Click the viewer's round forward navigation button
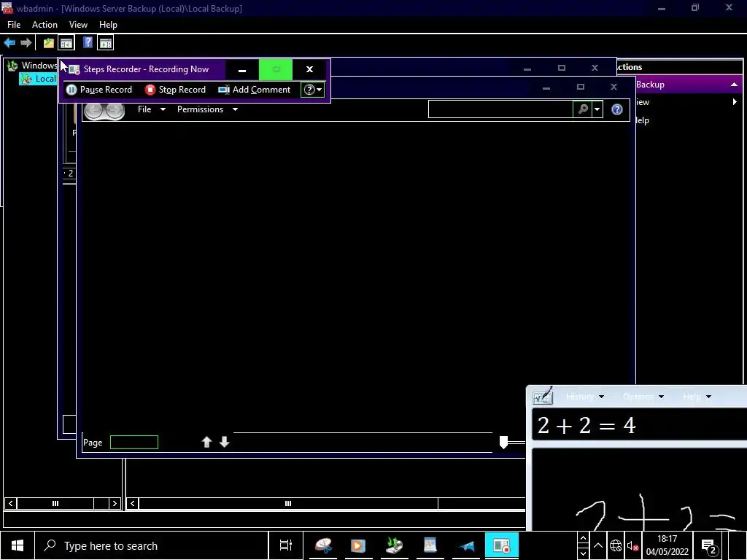 pyautogui.click(x=115, y=109)
